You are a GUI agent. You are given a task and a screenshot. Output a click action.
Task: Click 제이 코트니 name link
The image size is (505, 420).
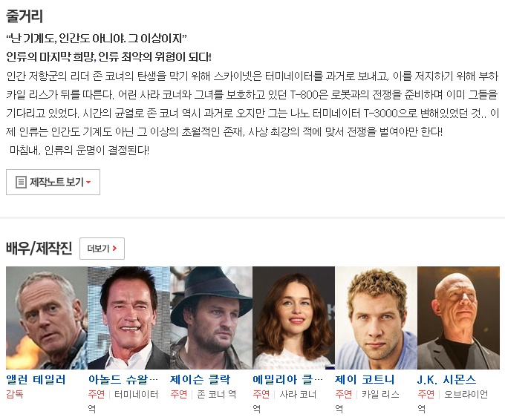click(x=365, y=379)
